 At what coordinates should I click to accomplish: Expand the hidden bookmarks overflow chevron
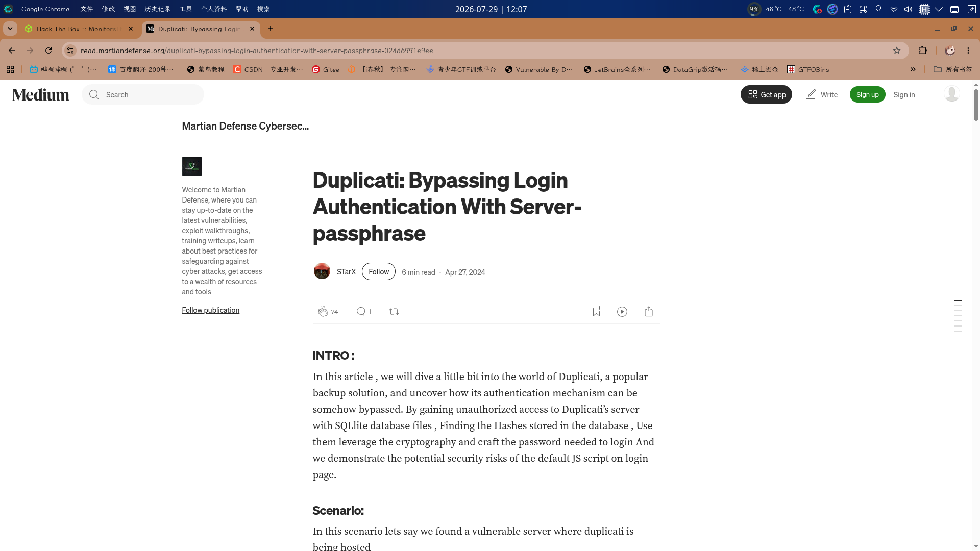pyautogui.click(x=913, y=69)
